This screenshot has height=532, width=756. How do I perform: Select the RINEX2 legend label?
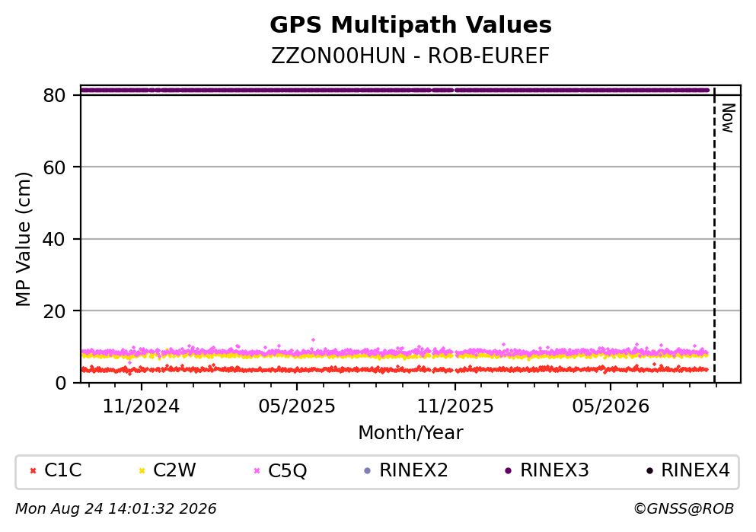[x=413, y=470]
